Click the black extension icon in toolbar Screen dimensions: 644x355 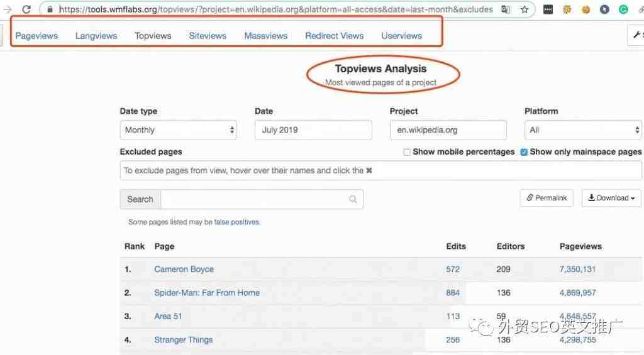[548, 9]
